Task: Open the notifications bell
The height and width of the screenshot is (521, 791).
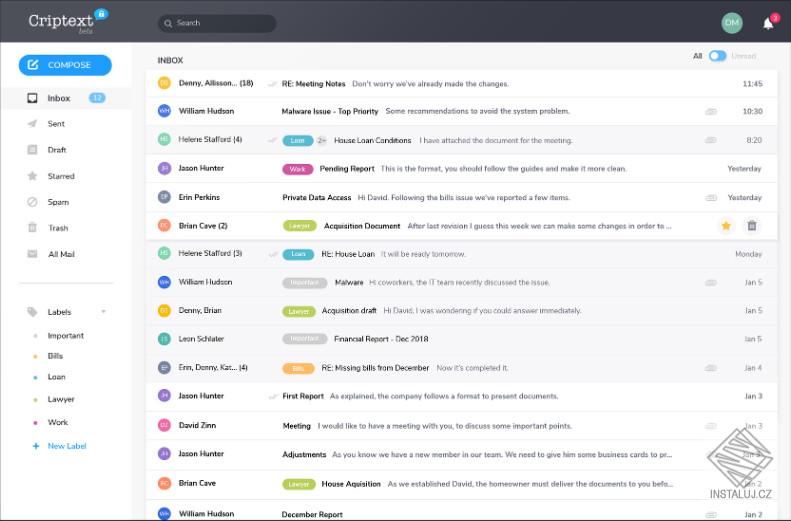Action: point(768,24)
